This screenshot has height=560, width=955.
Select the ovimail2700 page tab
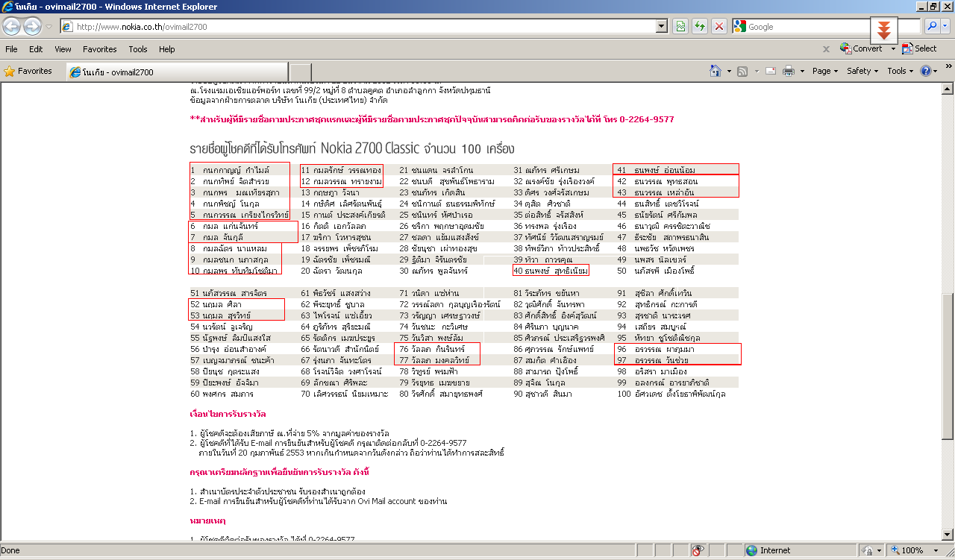point(177,72)
